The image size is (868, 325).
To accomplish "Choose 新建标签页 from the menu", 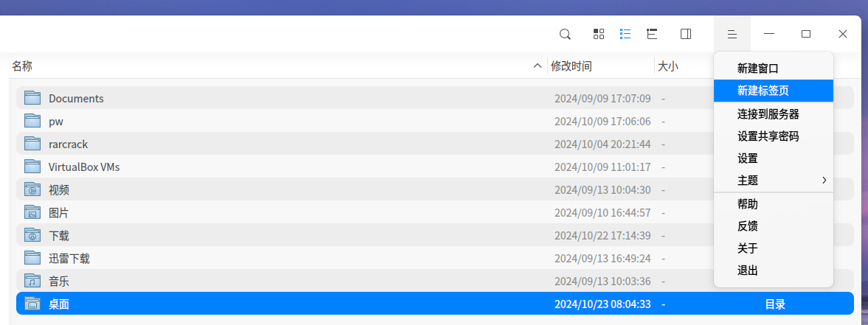I will click(774, 91).
